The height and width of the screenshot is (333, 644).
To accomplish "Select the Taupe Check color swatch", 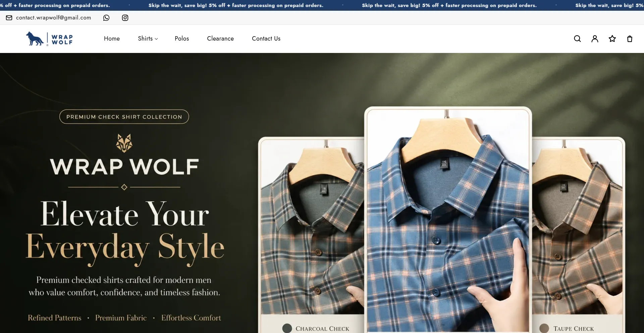I will tap(544, 328).
